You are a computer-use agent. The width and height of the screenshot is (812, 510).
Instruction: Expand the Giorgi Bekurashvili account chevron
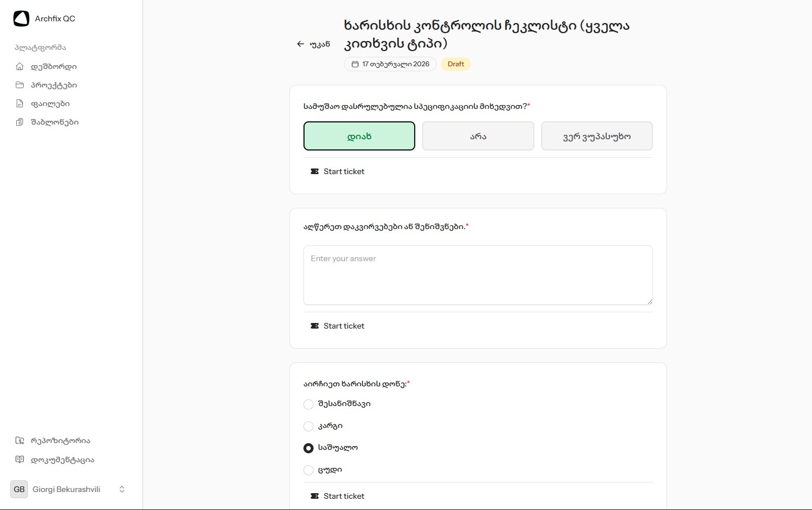coord(122,489)
